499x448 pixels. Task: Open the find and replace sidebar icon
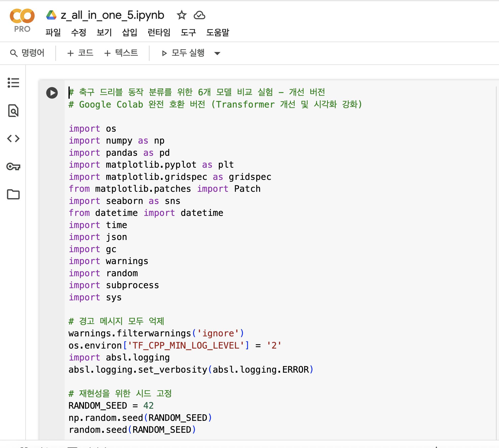(x=13, y=111)
